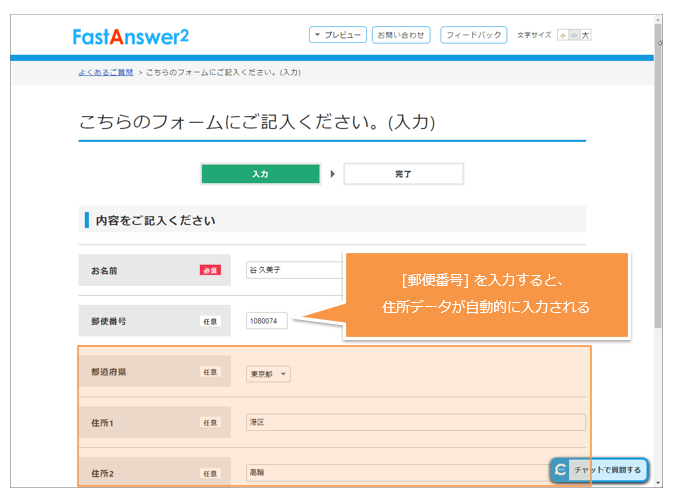The image size is (683, 503).
Task: Click the お問い合わせ button
Action: tap(402, 35)
